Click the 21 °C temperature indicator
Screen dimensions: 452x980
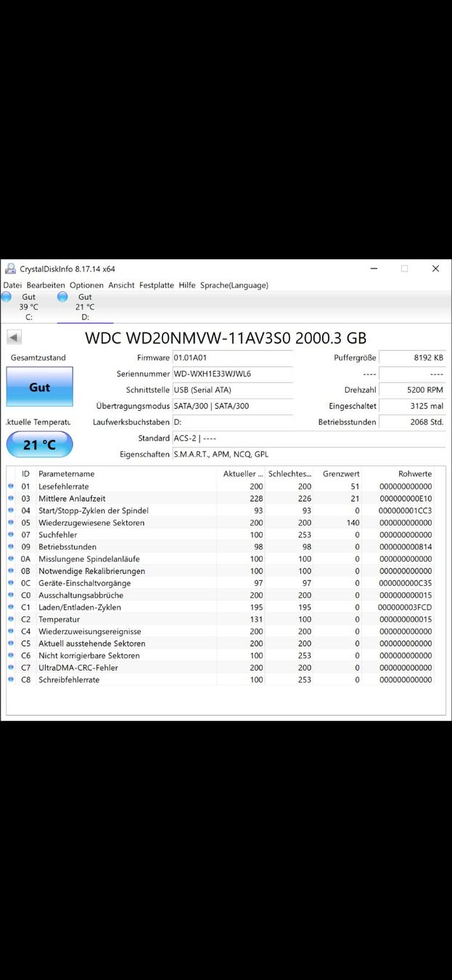click(40, 444)
